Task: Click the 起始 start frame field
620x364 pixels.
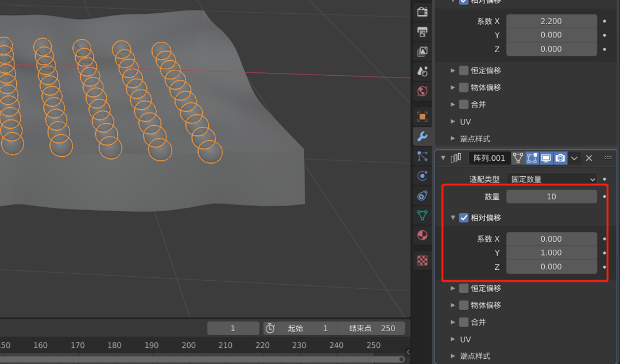Action: click(x=307, y=328)
